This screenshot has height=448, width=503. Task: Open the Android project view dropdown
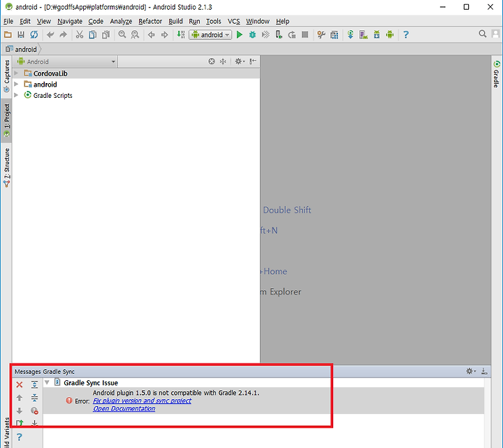click(x=66, y=62)
